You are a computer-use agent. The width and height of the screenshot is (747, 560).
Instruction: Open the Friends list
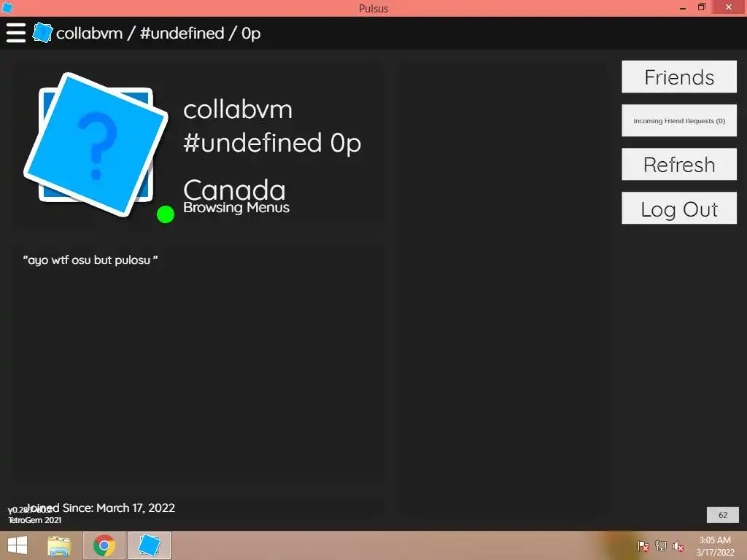(x=679, y=77)
